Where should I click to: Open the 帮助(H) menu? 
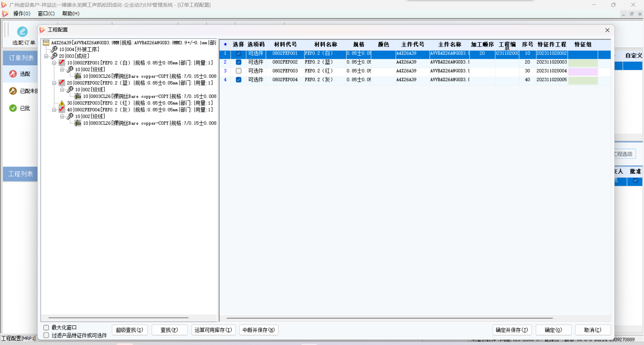pos(70,14)
